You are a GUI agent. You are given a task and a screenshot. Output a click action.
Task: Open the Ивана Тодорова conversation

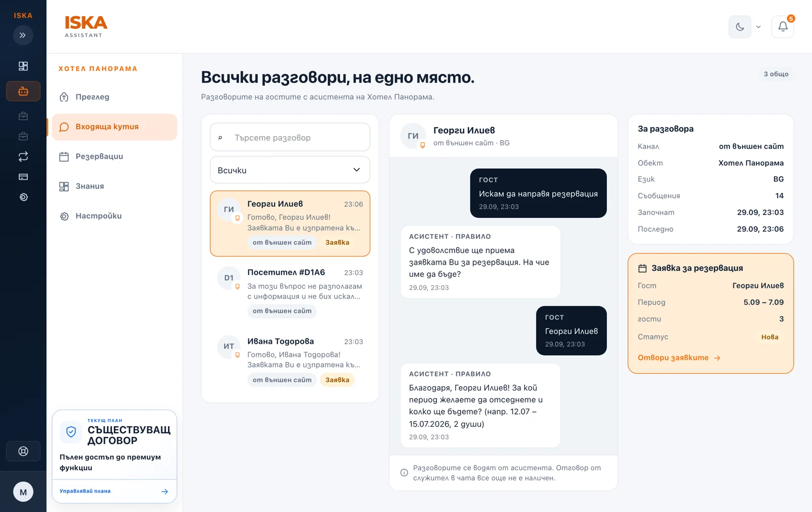click(290, 361)
